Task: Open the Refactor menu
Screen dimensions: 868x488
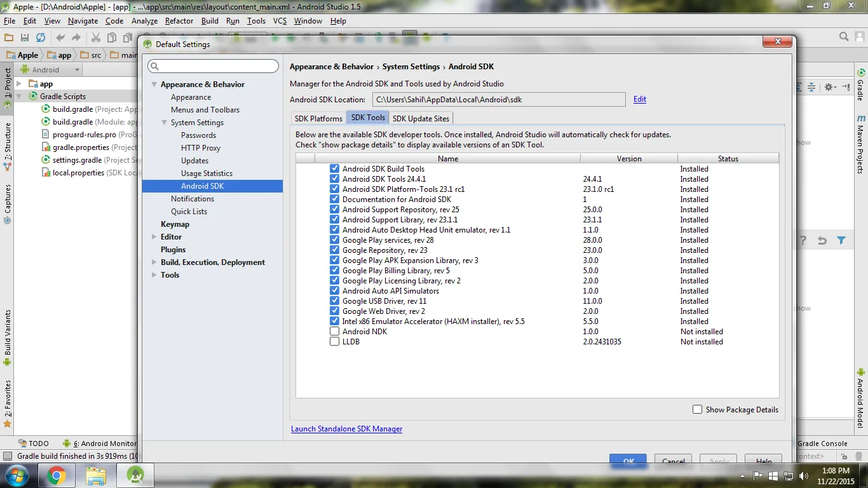Action: tap(179, 21)
